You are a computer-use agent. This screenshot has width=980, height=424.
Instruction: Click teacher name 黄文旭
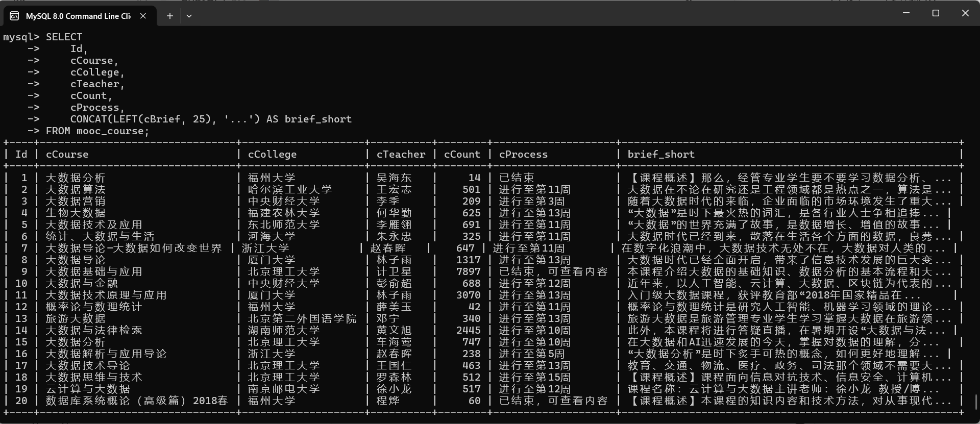[x=394, y=330]
